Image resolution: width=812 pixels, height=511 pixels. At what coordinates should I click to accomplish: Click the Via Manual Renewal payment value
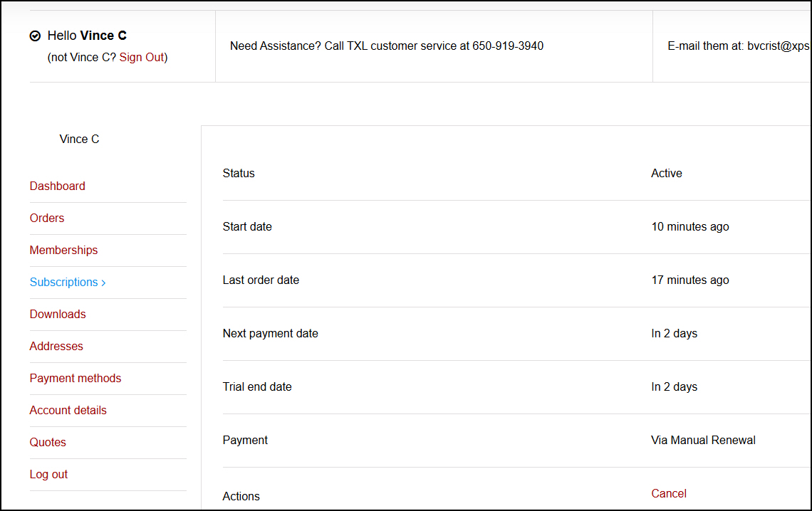pyautogui.click(x=703, y=440)
